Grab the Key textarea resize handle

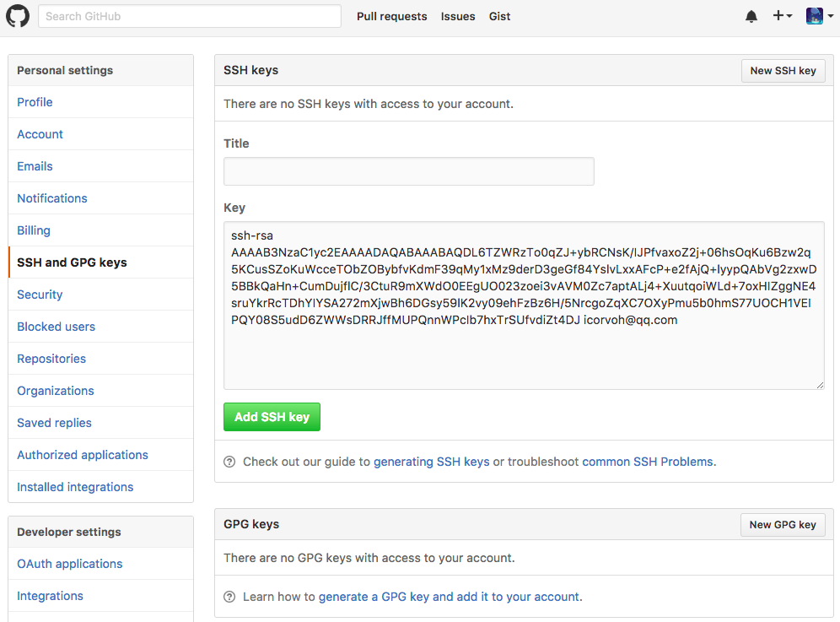820,385
